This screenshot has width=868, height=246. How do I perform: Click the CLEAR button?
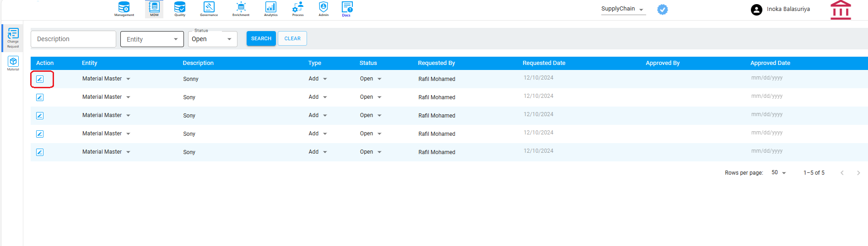(x=292, y=38)
